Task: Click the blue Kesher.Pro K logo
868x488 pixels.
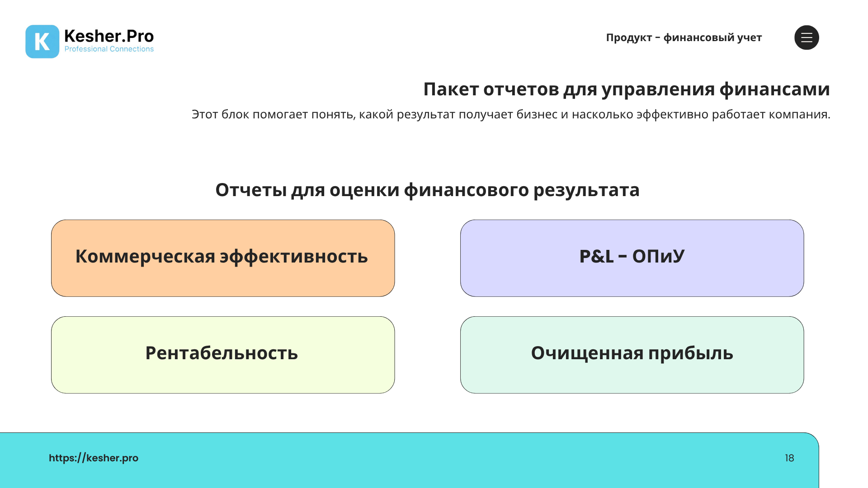Action: point(42,42)
